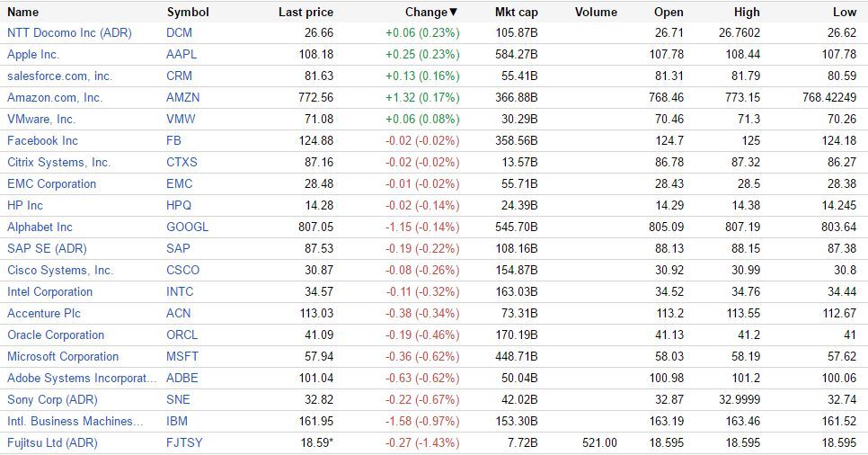868x455 pixels.
Task: Click the AAPL ticker symbol
Action: point(182,54)
